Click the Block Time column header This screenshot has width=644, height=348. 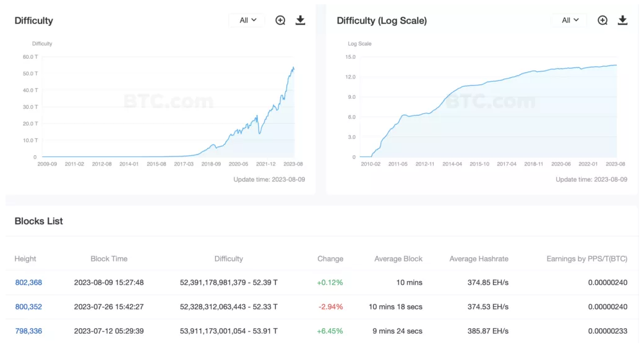coord(109,259)
